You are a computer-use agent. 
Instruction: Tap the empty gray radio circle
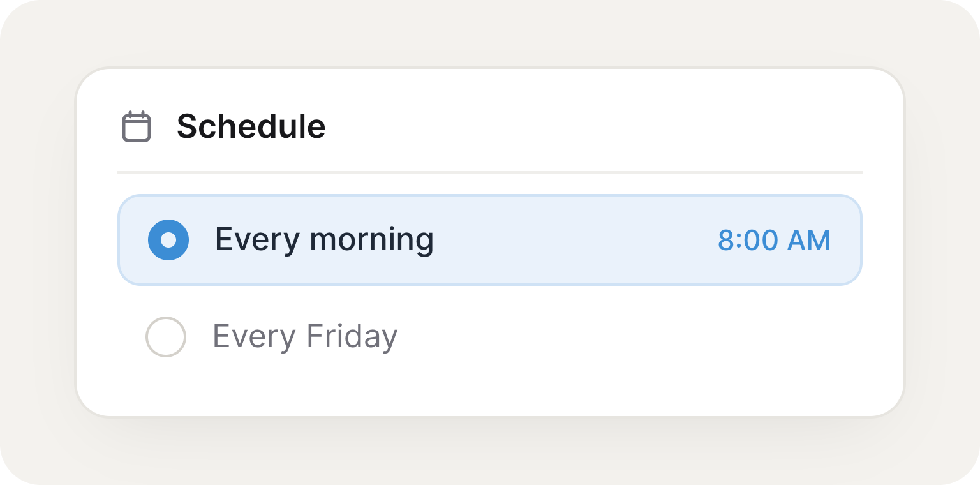[166, 336]
